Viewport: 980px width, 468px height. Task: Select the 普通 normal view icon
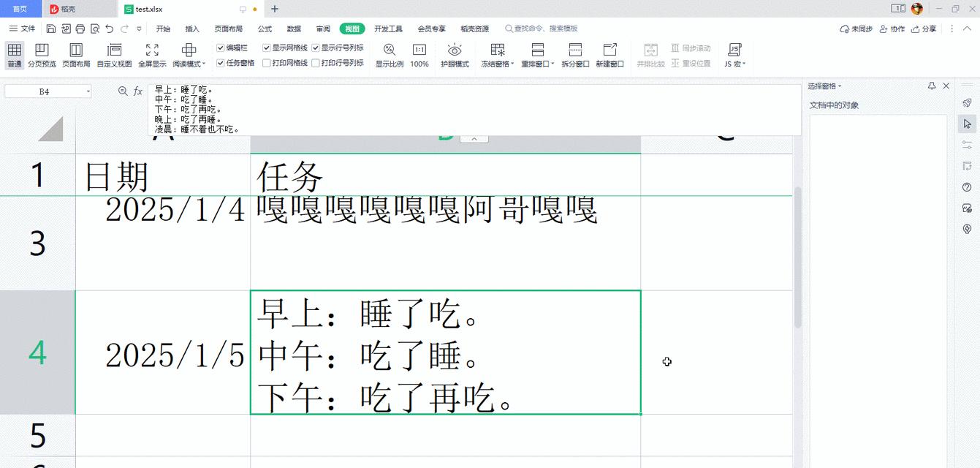tap(15, 55)
